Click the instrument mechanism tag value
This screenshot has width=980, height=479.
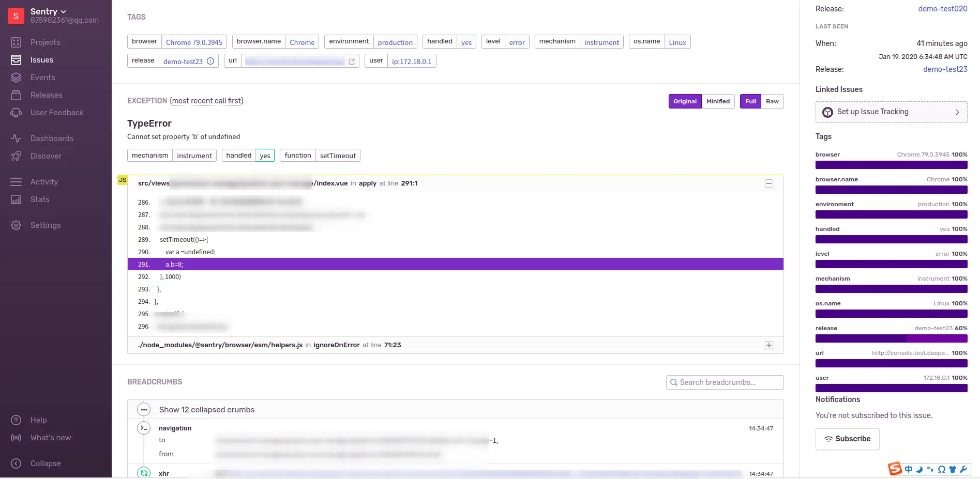601,42
